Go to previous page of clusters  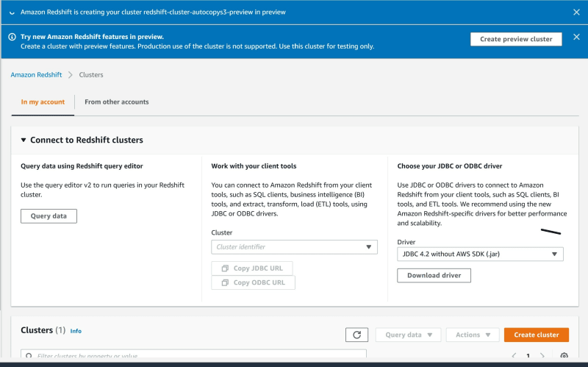514,355
